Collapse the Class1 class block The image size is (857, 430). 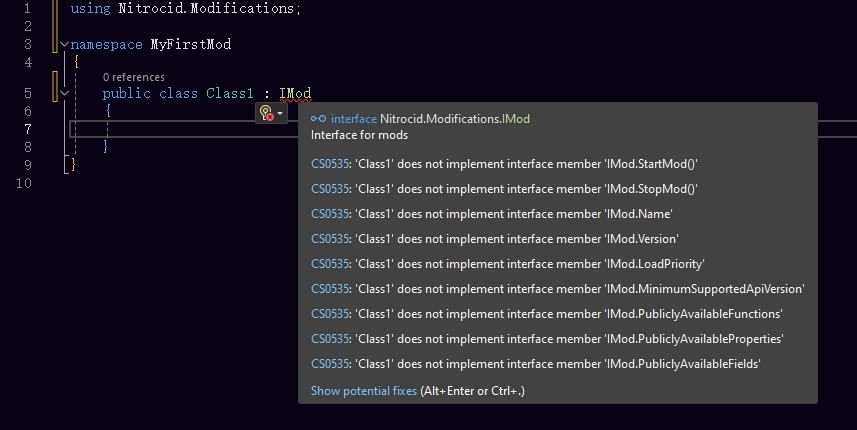click(x=64, y=93)
